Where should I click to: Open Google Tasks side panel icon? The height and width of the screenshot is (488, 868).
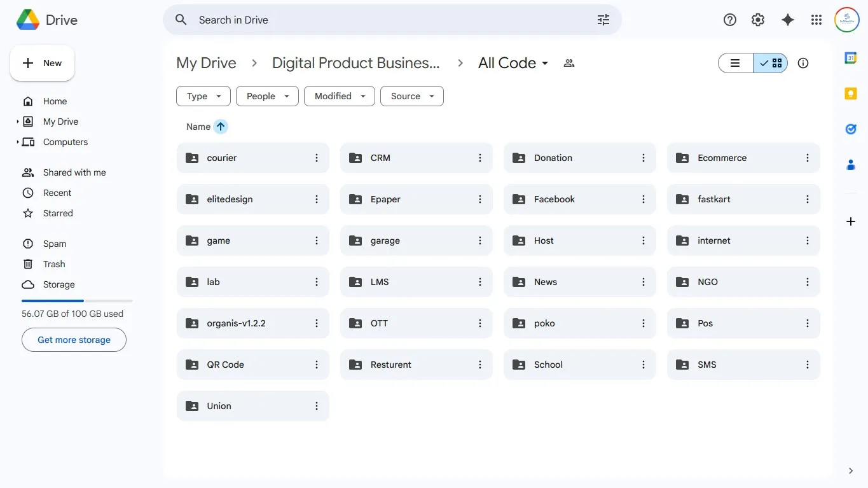click(x=850, y=129)
